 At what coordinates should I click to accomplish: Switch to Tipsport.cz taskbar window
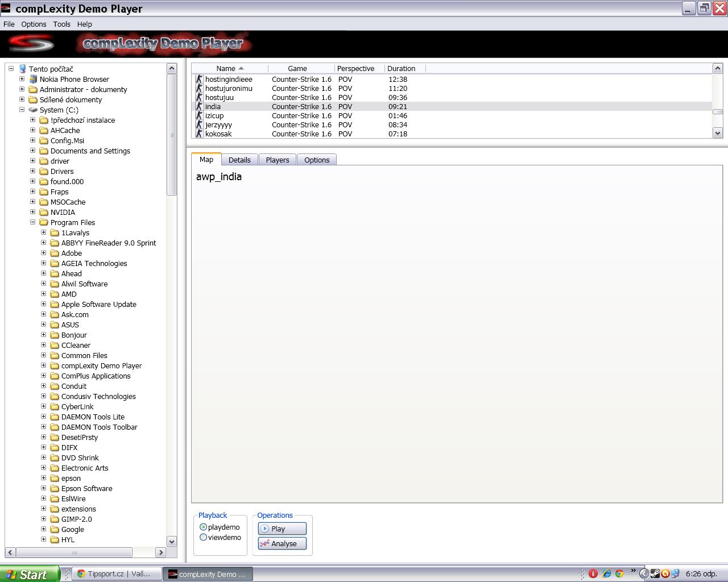pos(117,574)
